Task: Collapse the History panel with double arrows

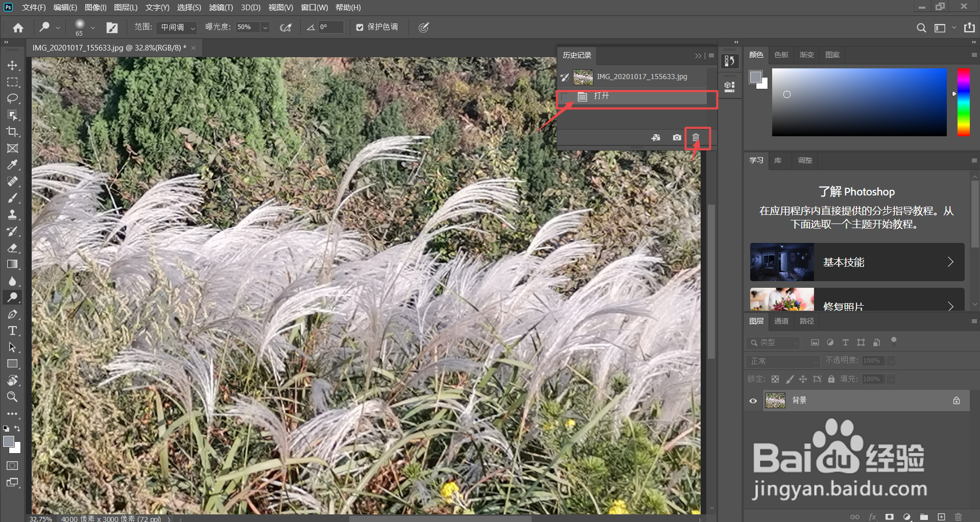Action: (698, 56)
